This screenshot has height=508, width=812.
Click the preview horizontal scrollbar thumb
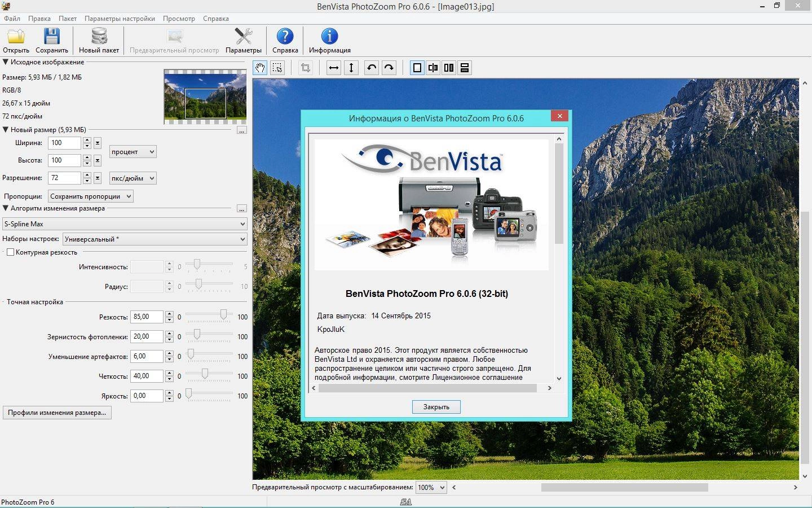(624, 487)
